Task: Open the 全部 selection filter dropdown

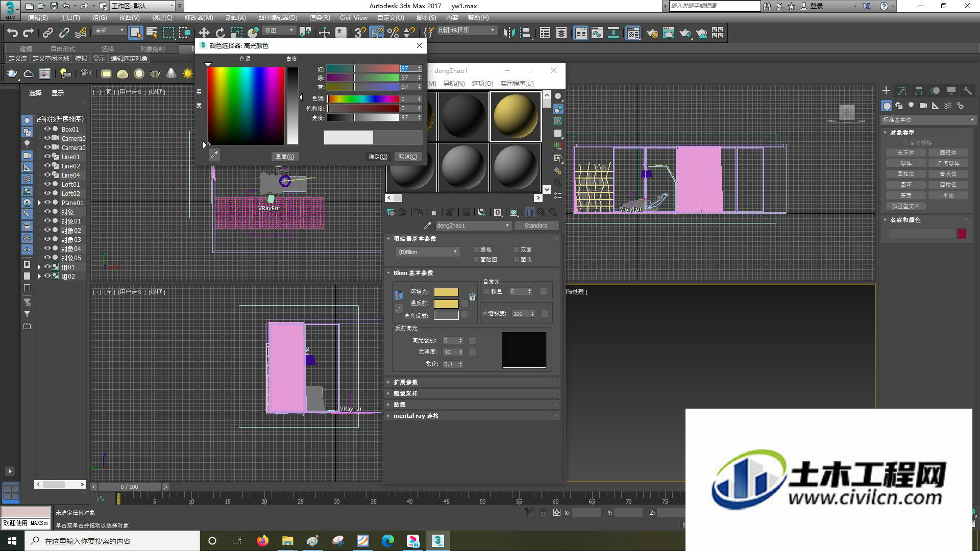Action: [109, 31]
